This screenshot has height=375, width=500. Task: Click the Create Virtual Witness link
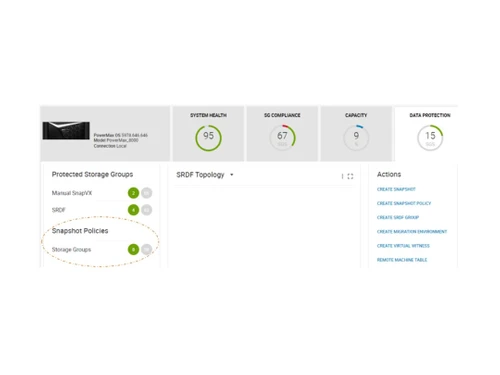click(x=403, y=246)
